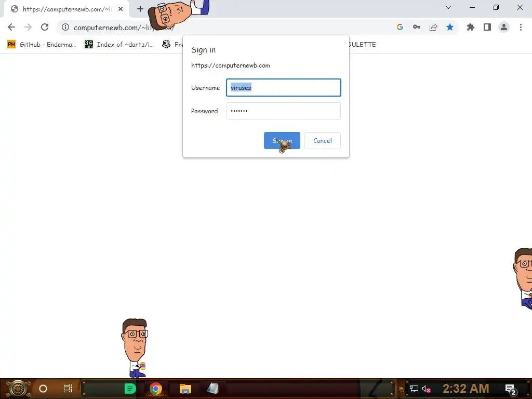Screen dimensions: 532x399
Task: Click the address bar URL text
Action: pos(124,28)
